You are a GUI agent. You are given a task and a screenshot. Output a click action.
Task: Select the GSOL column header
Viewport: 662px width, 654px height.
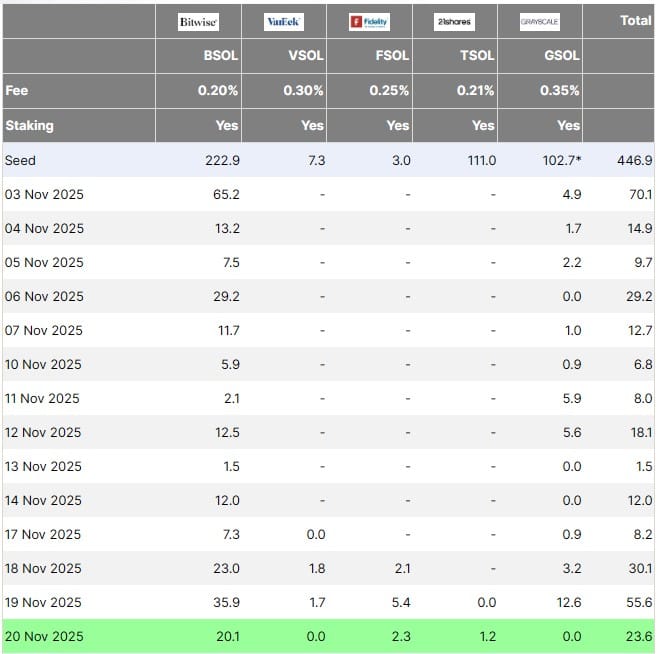(x=561, y=56)
